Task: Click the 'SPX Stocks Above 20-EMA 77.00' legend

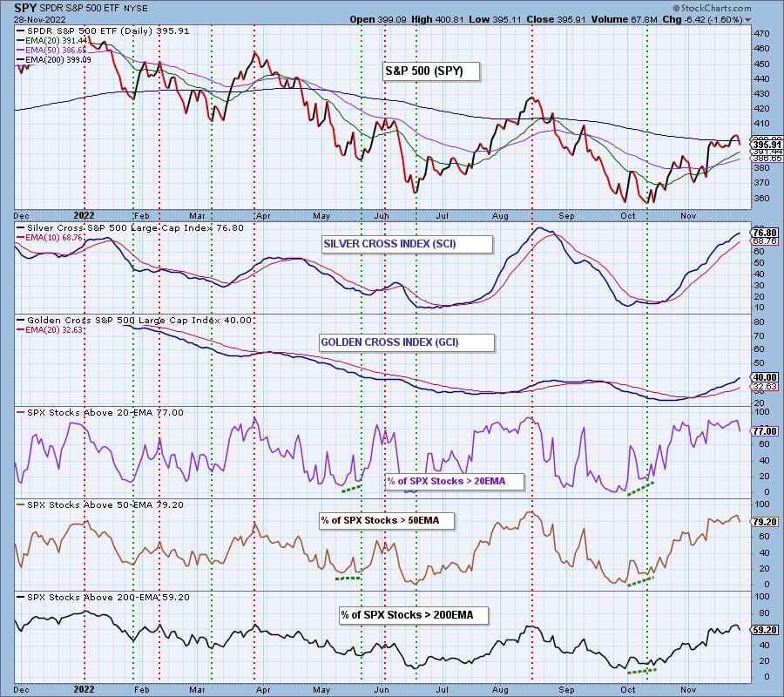Action: [x=100, y=413]
